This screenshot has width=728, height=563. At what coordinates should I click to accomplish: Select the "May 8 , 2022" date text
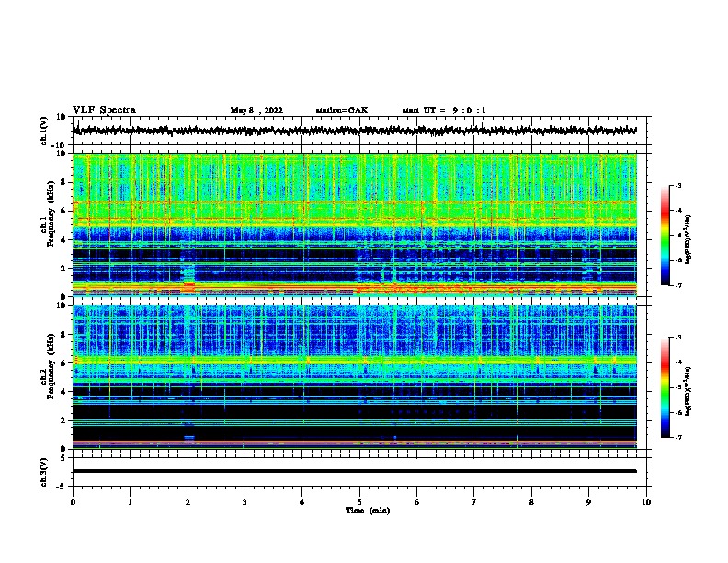pyautogui.click(x=256, y=110)
